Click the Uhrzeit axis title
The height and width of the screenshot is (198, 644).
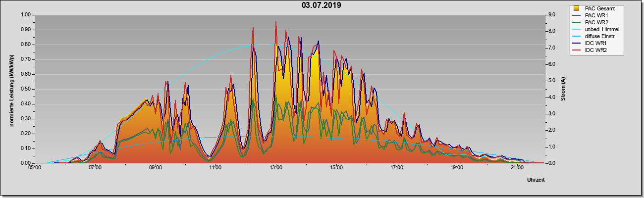point(536,180)
